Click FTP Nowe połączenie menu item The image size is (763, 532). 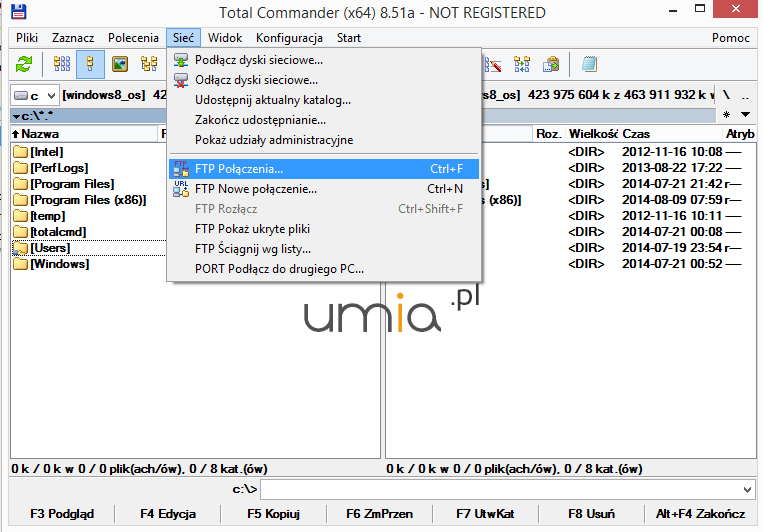pyautogui.click(x=255, y=188)
